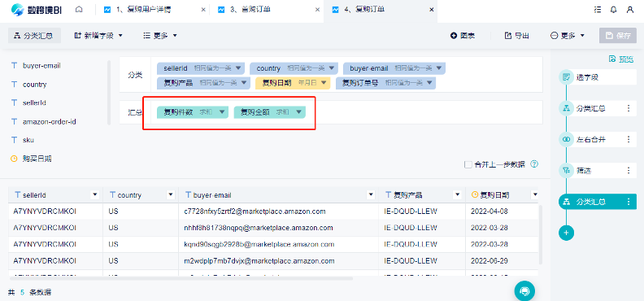Open the right-side 更多 menu next to 导出
This screenshot has height=301, width=644.
[x=568, y=36]
